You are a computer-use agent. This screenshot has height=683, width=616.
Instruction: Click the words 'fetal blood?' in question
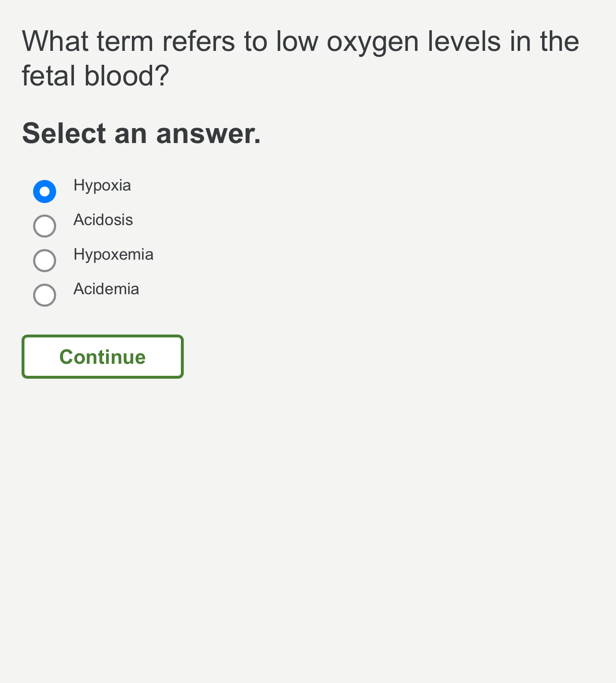point(95,76)
